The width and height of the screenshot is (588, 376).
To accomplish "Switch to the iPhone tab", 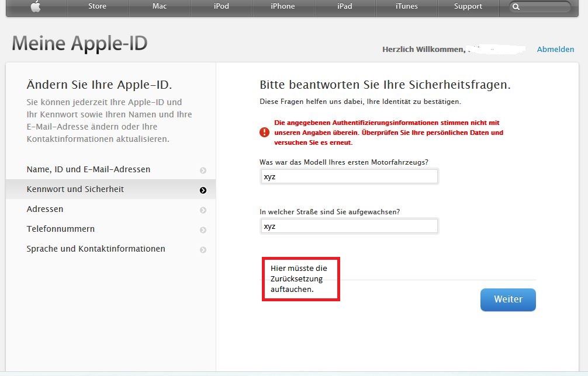I will click(283, 6).
